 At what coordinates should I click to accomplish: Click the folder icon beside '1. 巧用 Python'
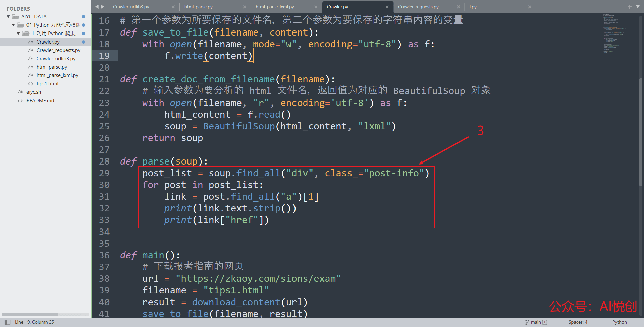(x=25, y=34)
